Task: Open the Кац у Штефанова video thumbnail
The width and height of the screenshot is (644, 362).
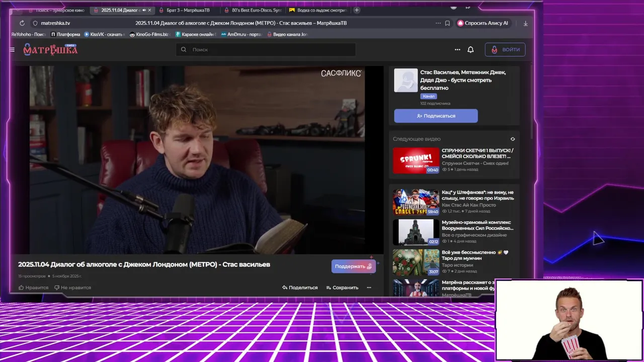Action: 416,202
